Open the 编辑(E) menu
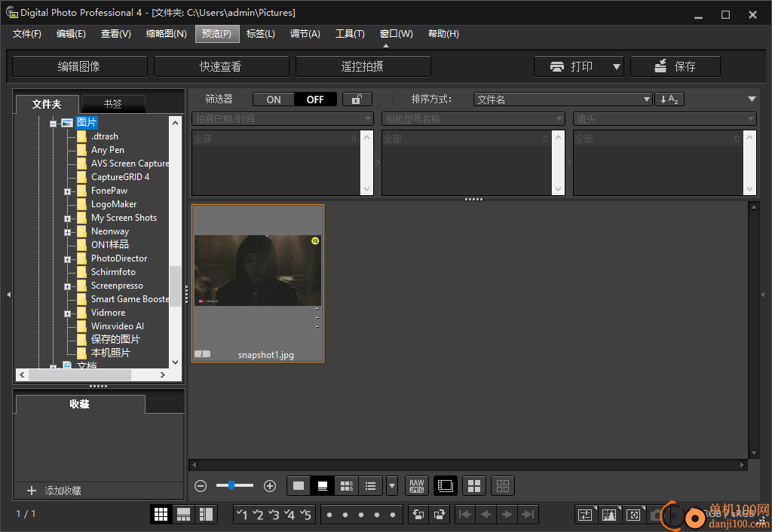Image resolution: width=772 pixels, height=532 pixels. click(71, 34)
